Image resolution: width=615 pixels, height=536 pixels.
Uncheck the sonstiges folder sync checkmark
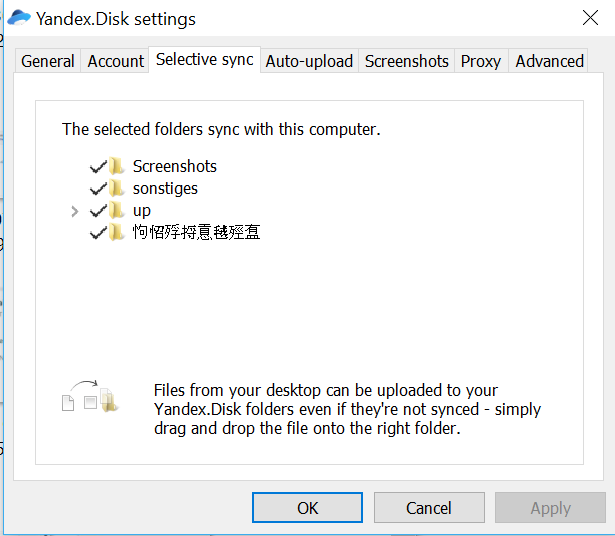click(x=98, y=189)
